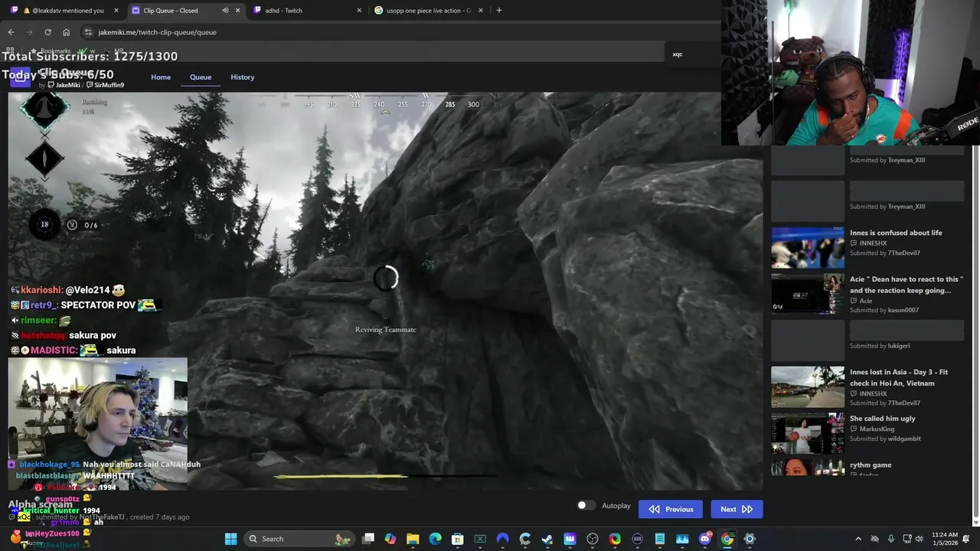
Task: Open JakeMiki GitHub link
Action: click(x=64, y=85)
